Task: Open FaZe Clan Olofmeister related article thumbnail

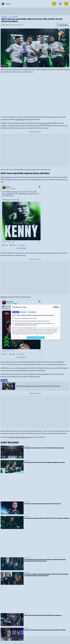Action: tap(8, 386)
